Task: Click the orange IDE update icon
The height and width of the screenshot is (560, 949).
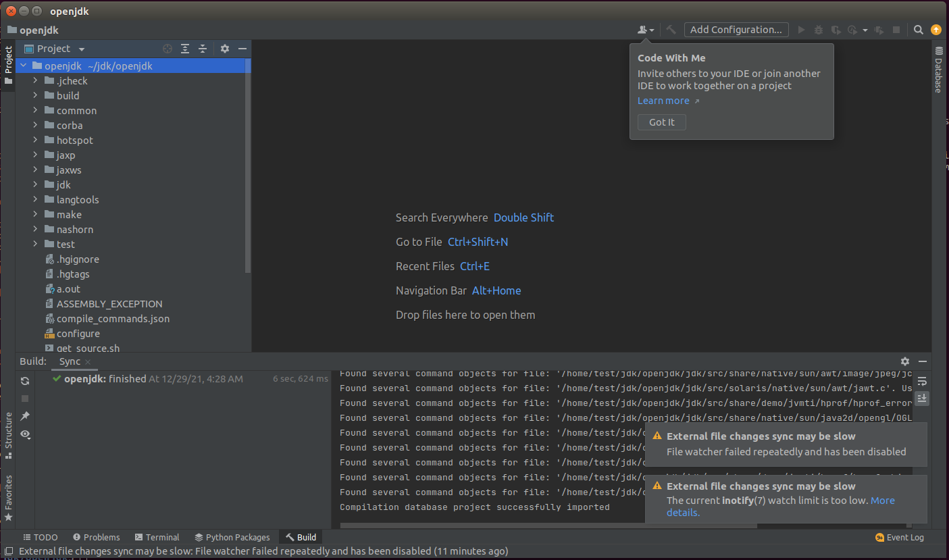Action: (936, 30)
